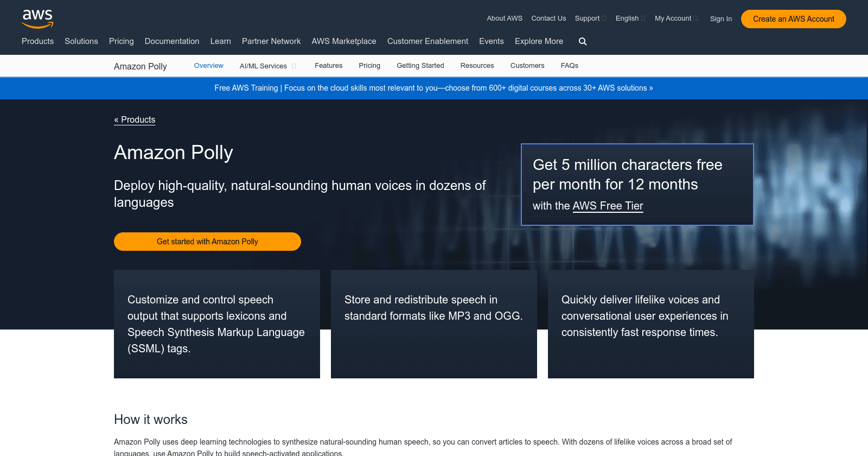Image resolution: width=868 pixels, height=456 pixels.
Task: Click the How it works heading
Action: (x=151, y=420)
